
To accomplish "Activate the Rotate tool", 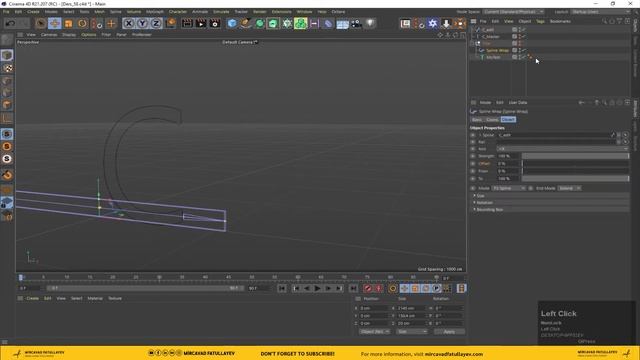I will [82, 23].
